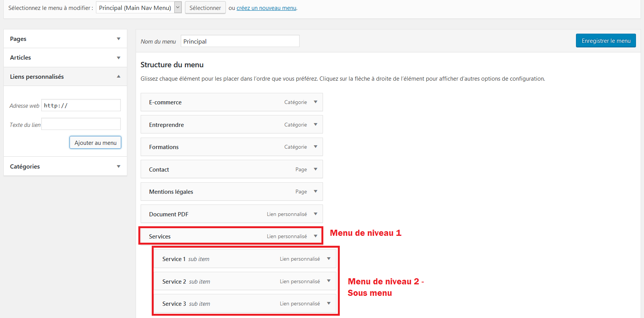The image size is (644, 318).
Task: Select the E-commerce menu item title
Action: coord(165,102)
